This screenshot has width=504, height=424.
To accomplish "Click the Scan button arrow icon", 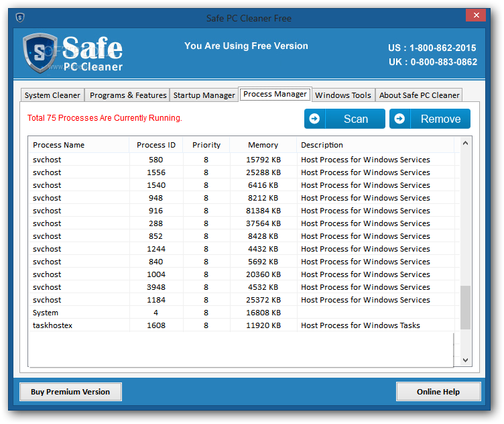I will coord(314,119).
